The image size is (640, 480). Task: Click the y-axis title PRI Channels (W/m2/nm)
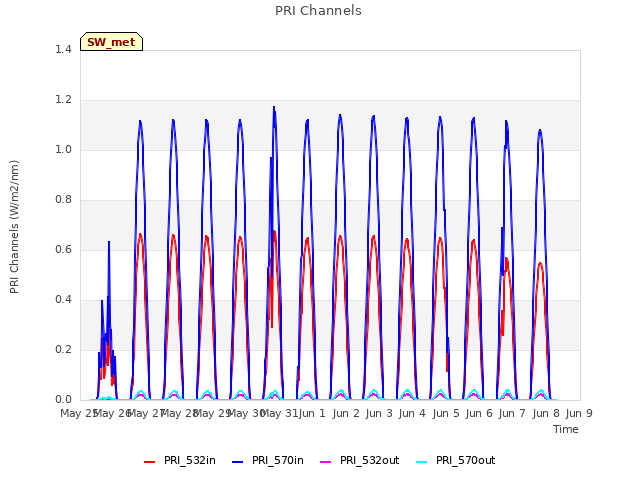coord(15,227)
